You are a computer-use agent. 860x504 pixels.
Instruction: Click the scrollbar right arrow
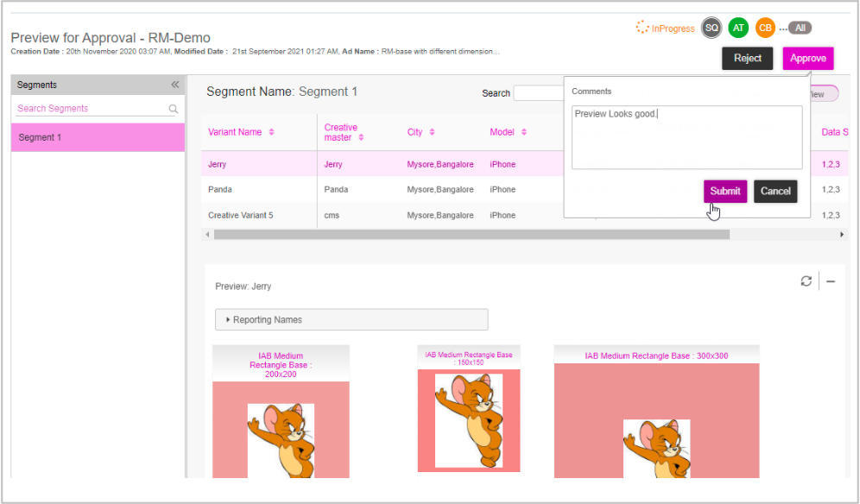(842, 235)
